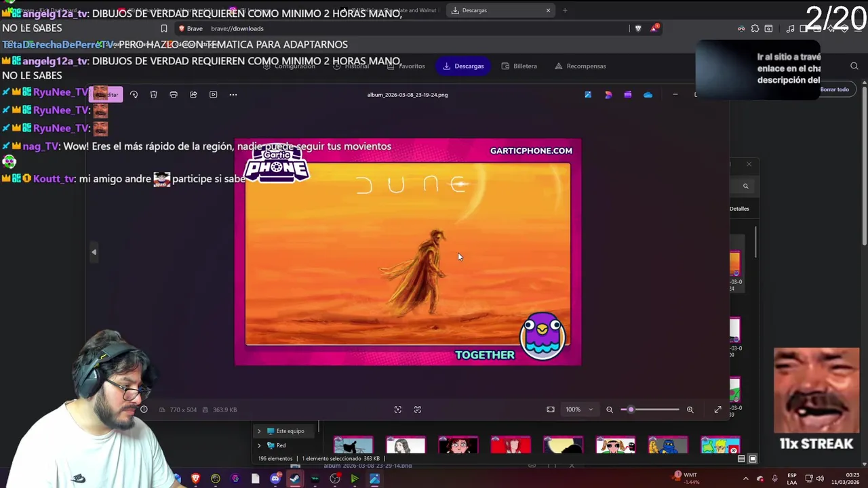
Task: Open Clipchamp icon in Photos toolbar
Action: [628, 95]
